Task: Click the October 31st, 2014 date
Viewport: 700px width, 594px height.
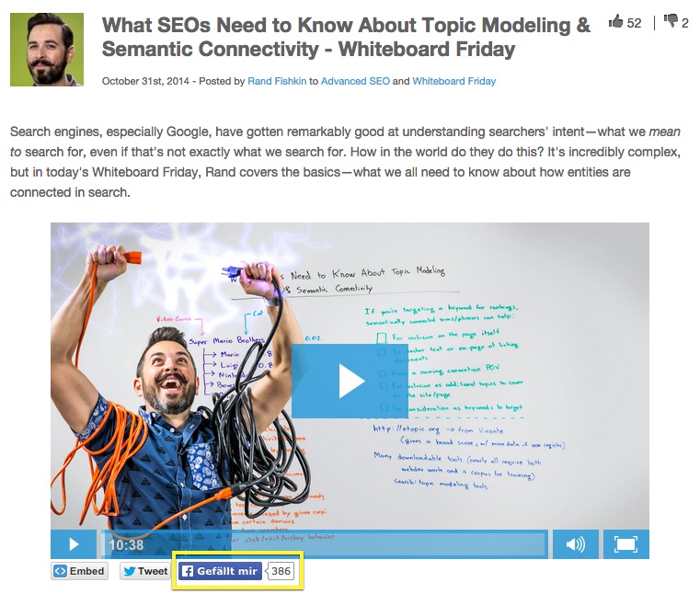Action: click(x=145, y=81)
